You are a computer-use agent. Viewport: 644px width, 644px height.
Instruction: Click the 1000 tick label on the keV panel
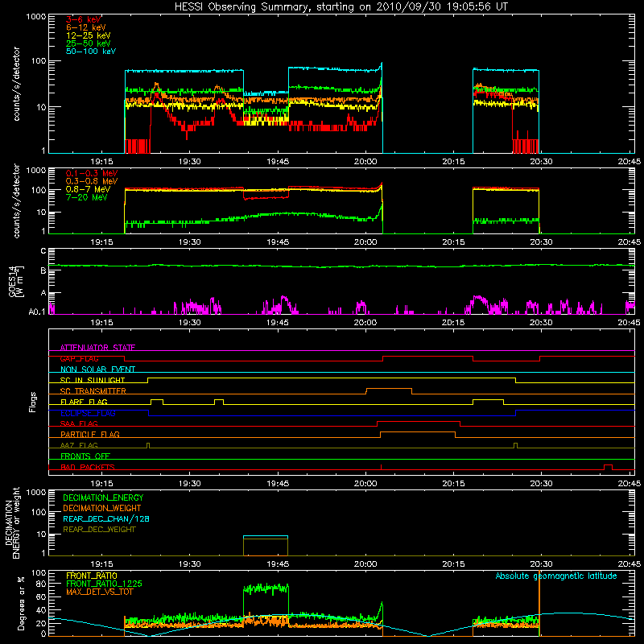tap(36, 17)
